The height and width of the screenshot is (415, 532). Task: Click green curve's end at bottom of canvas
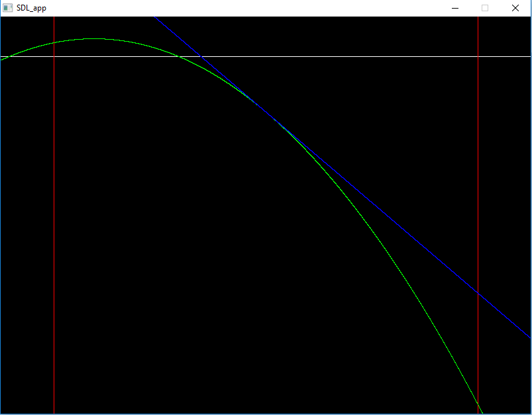[x=482, y=412]
